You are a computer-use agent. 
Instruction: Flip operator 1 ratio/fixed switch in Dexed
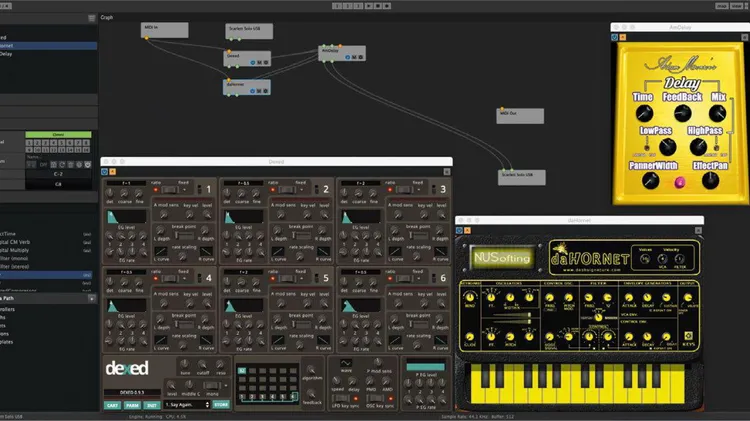click(169, 190)
